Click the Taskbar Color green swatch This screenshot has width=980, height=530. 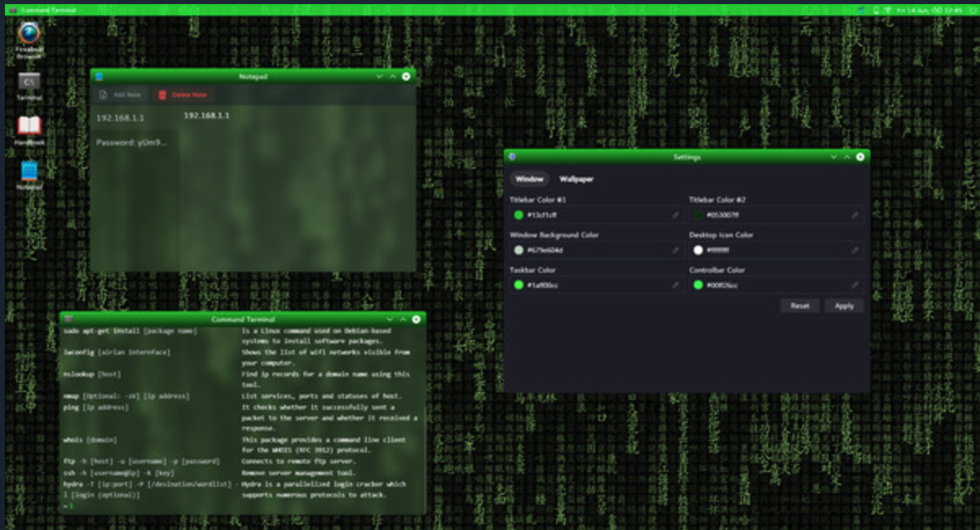tap(519, 285)
